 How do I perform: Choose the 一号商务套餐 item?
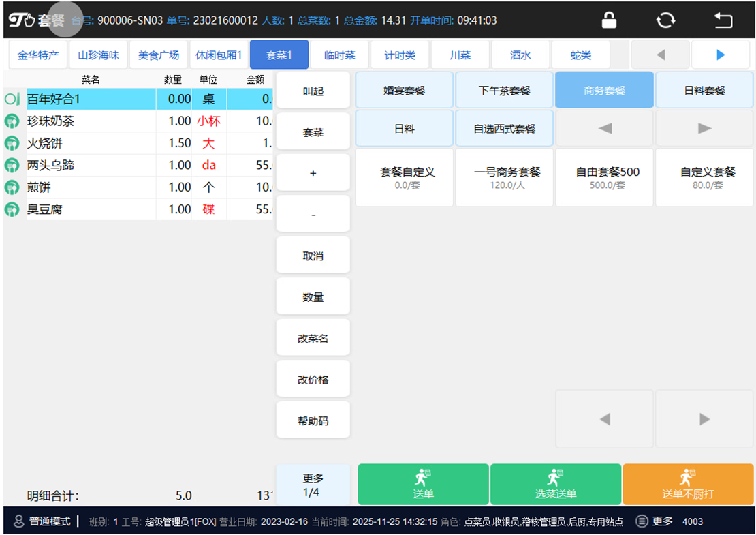pyautogui.click(x=505, y=178)
